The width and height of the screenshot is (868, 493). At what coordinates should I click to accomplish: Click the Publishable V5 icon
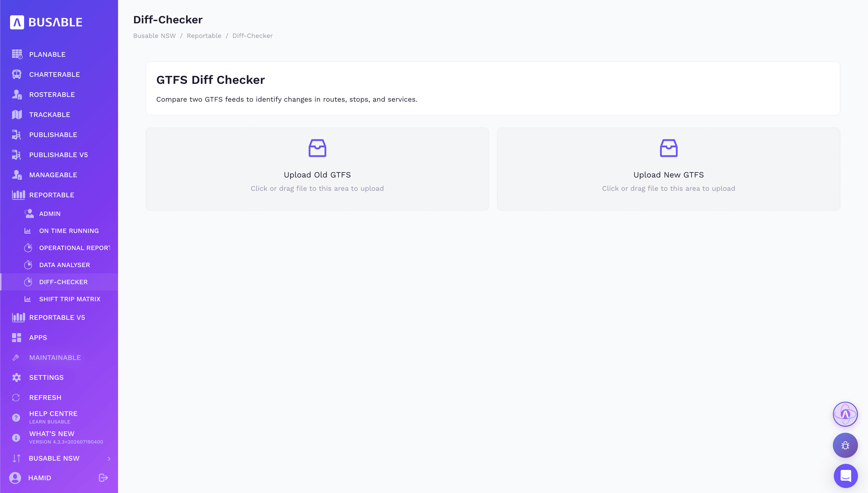point(16,155)
